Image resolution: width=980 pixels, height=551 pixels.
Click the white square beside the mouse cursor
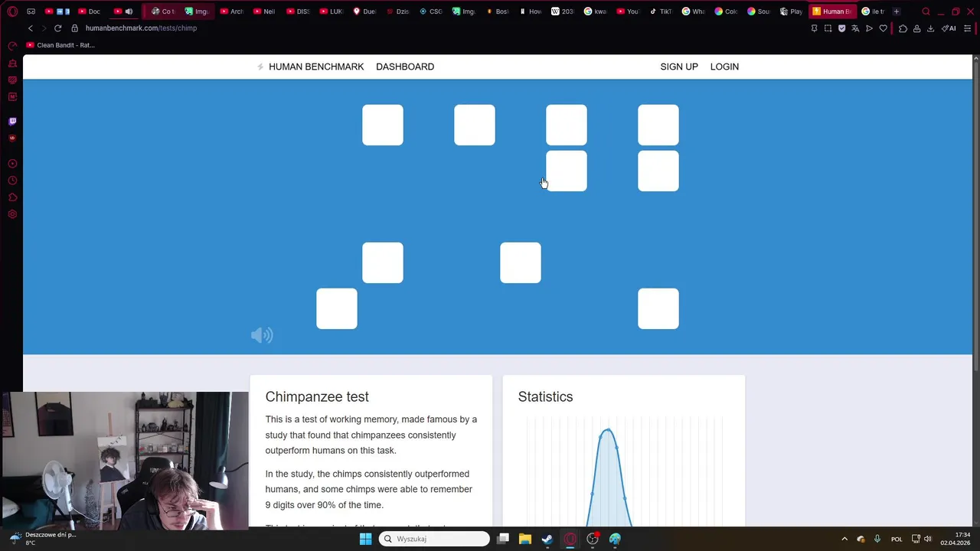coord(567,171)
